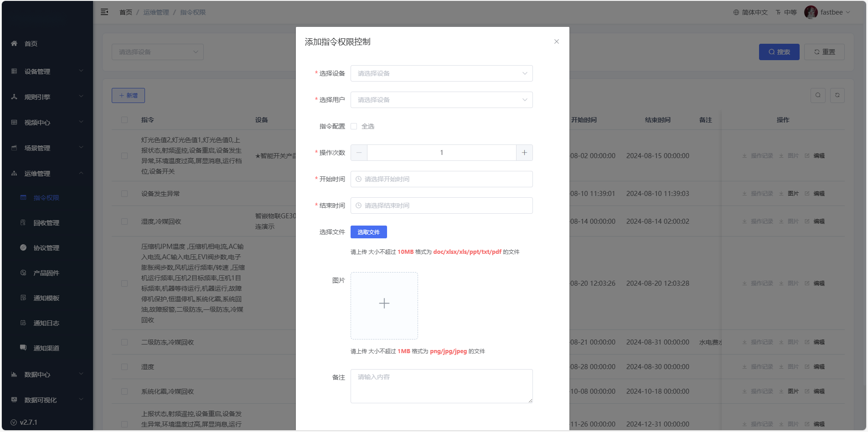Click the 开始时间 date picker field
This screenshot has height=432, width=868.
pyautogui.click(x=441, y=179)
